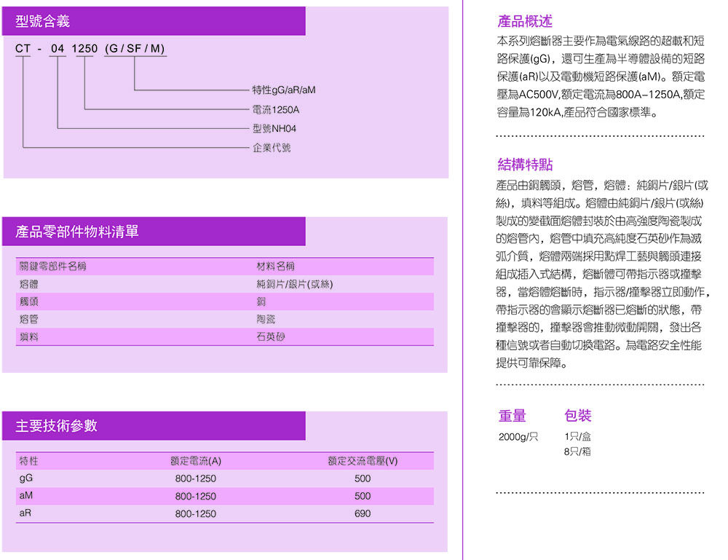This screenshot has height=560, width=728.
Task: Click the 材料名稱 column header
Action: (275, 267)
